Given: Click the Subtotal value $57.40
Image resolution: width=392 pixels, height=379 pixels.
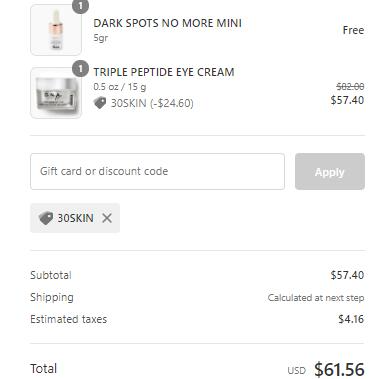Looking at the screenshot, I should [x=347, y=275].
